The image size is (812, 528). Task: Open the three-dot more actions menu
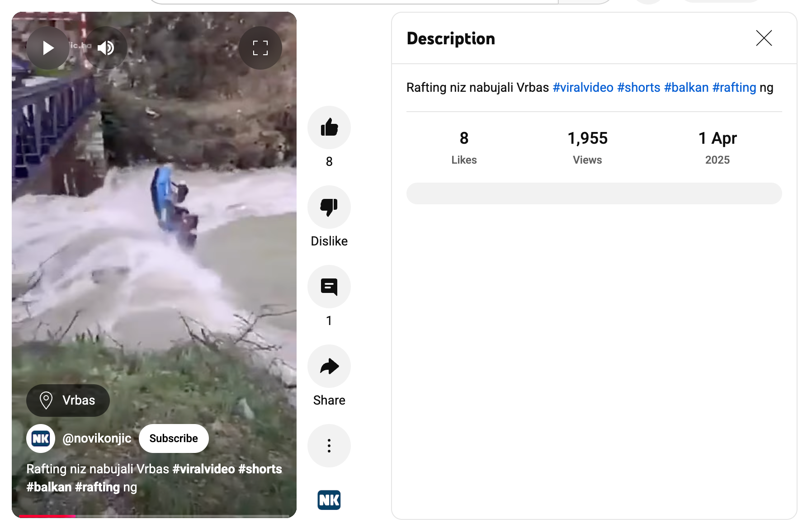329,446
